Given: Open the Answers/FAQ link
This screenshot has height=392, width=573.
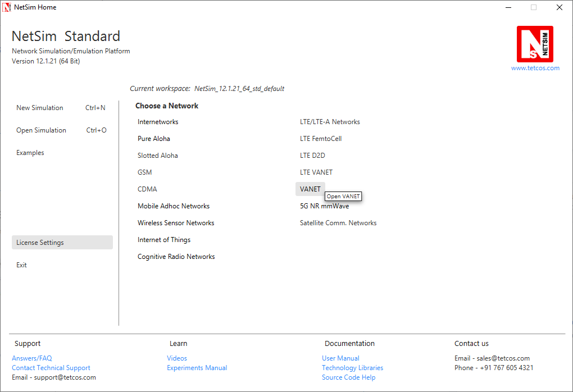Looking at the screenshot, I should [32, 358].
